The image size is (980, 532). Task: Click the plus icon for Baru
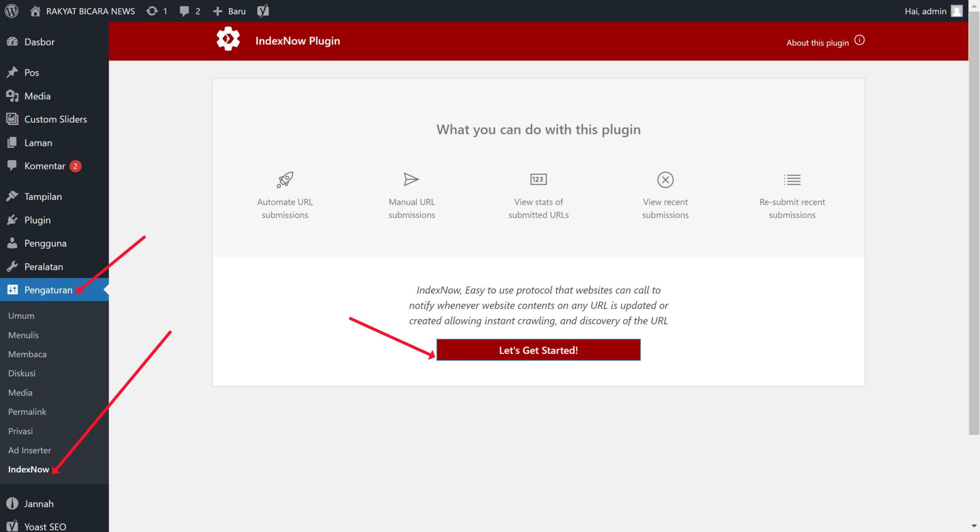217,11
